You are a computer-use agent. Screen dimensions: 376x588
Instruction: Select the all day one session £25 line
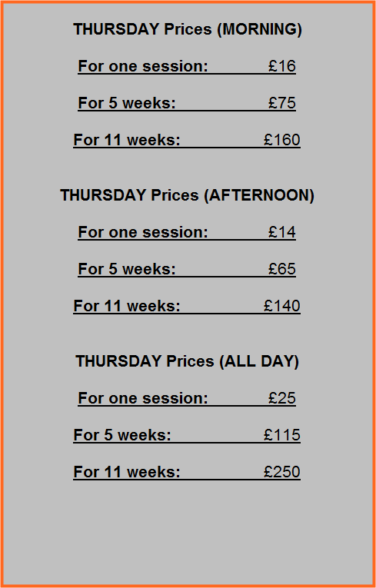coord(187,398)
